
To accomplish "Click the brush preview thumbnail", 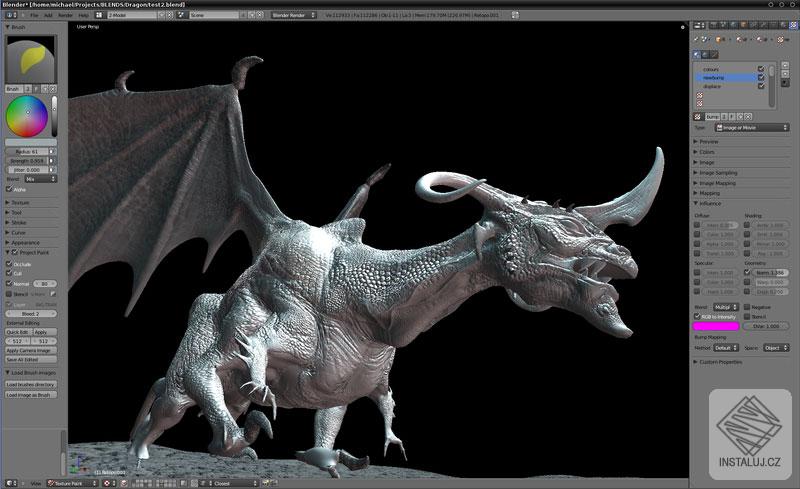I will 33,58.
